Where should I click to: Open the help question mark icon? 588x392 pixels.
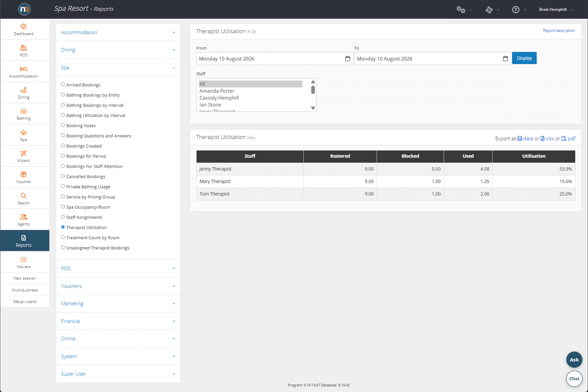516,9
